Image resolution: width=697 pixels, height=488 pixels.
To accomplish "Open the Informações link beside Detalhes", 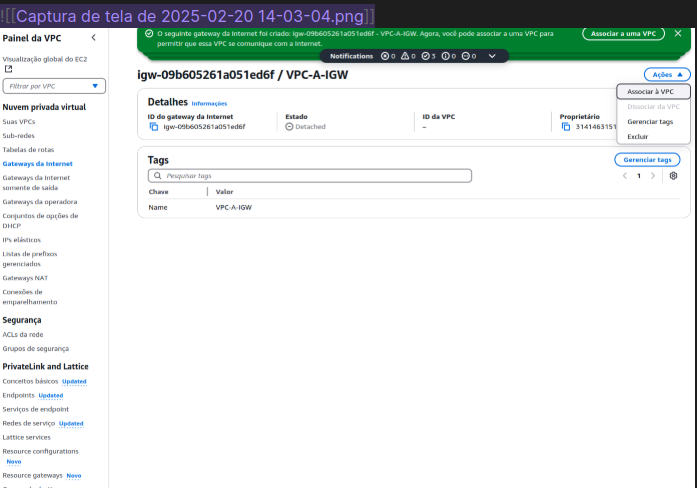I will [x=209, y=104].
